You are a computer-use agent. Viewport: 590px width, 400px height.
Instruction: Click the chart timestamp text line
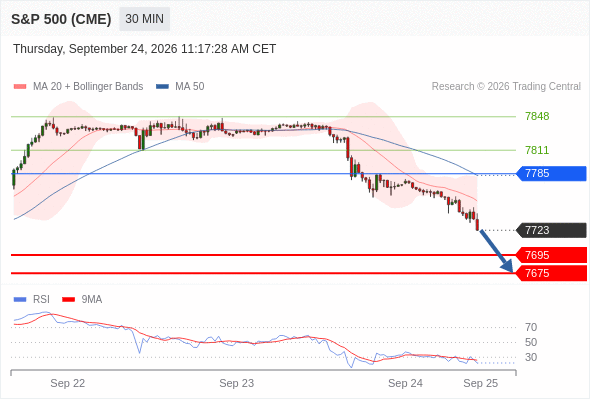pyautogui.click(x=144, y=49)
